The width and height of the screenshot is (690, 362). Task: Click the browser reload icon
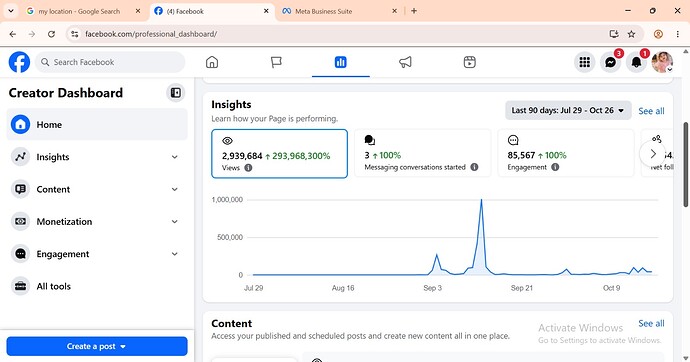pyautogui.click(x=51, y=34)
